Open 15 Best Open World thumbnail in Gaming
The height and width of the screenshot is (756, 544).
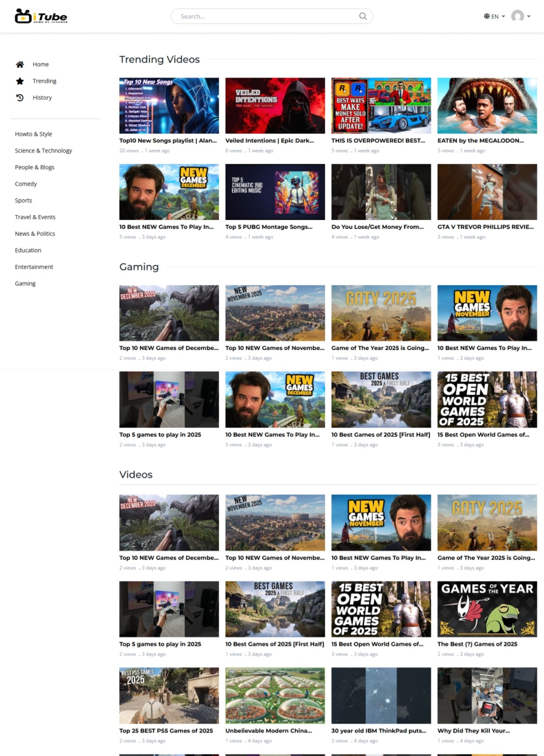coord(487,399)
